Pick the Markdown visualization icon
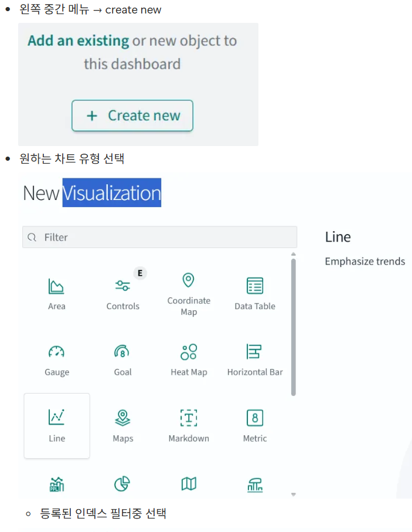The image size is (412, 532). [x=189, y=418]
